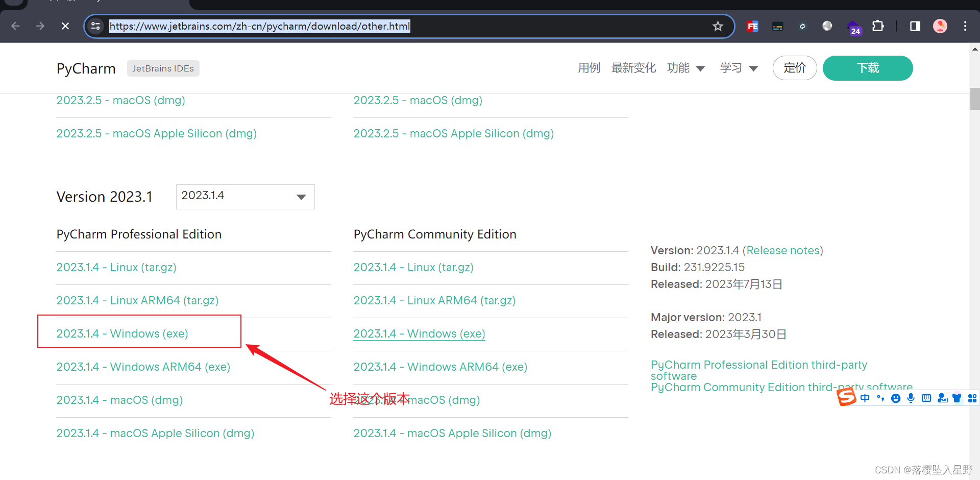Open Sogou soft keyboard
This screenshot has height=480, width=980.
coord(926,398)
